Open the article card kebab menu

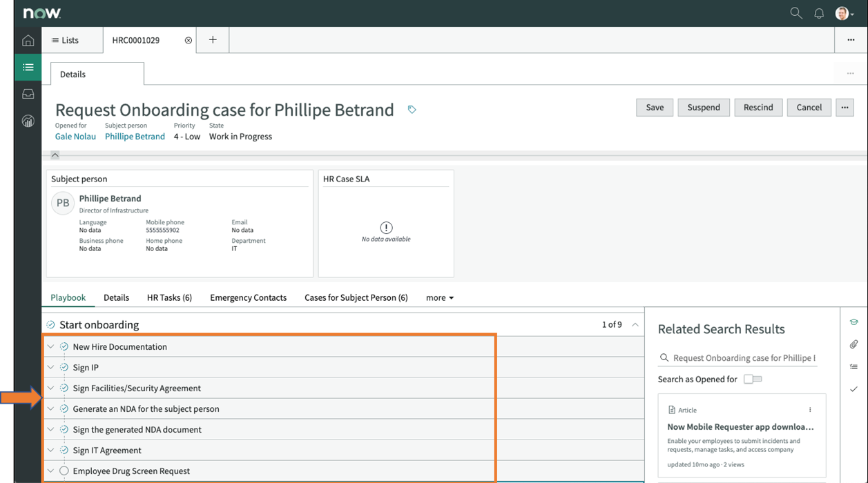coord(810,410)
